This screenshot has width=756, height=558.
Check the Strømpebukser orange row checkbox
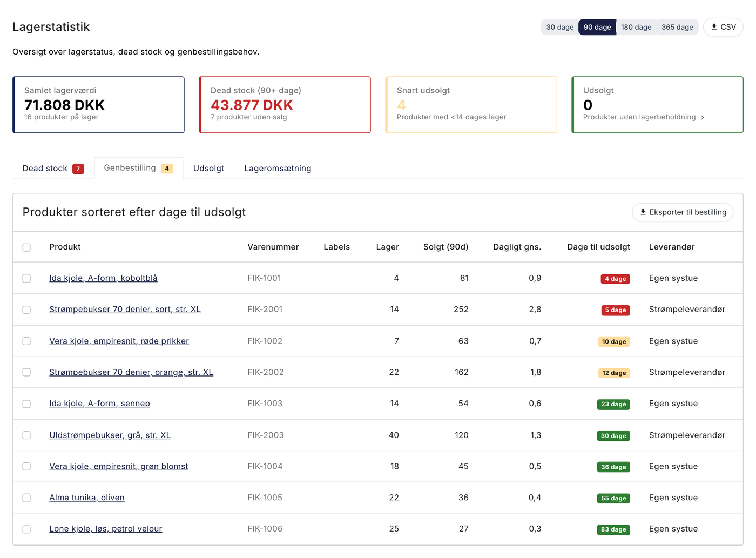[26, 372]
